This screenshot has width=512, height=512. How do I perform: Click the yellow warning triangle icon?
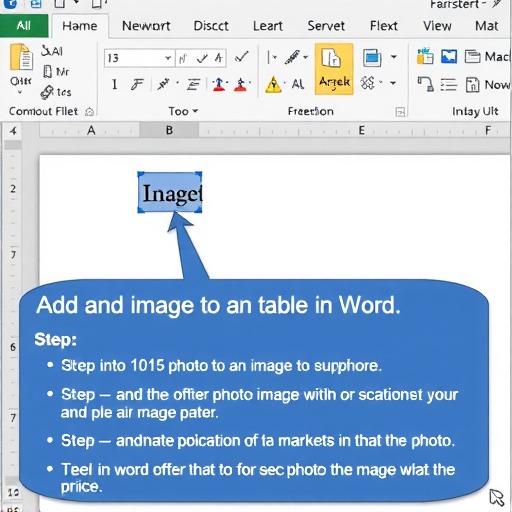pyautogui.click(x=273, y=85)
